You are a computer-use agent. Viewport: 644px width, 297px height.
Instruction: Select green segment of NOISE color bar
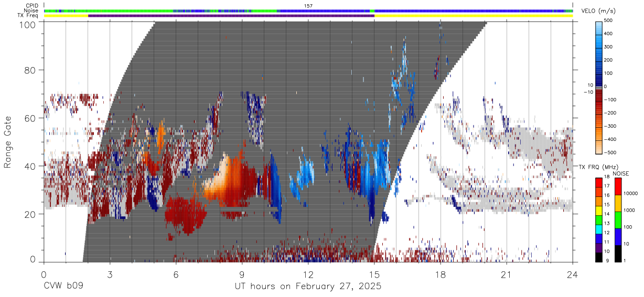617,219
